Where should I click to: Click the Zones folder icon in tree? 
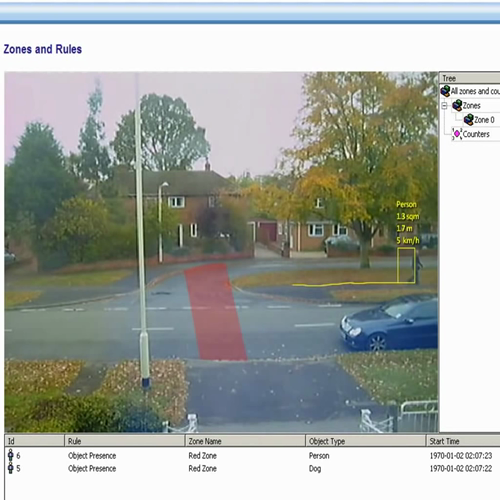[x=457, y=105]
